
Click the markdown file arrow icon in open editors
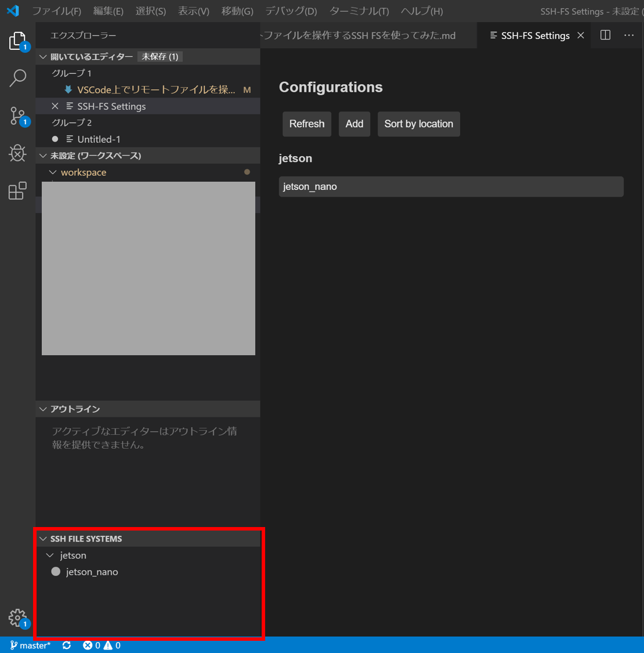tap(68, 89)
